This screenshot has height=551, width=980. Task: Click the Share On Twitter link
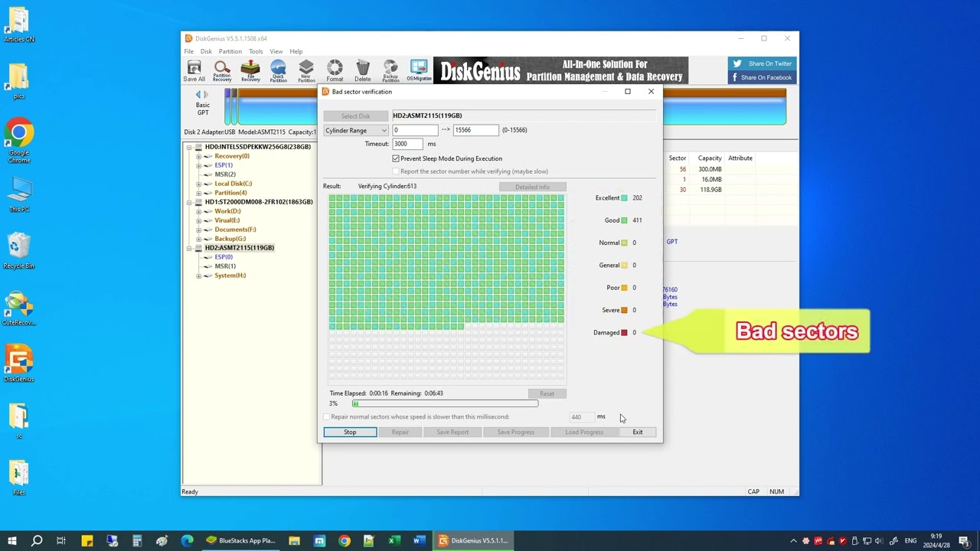(763, 64)
